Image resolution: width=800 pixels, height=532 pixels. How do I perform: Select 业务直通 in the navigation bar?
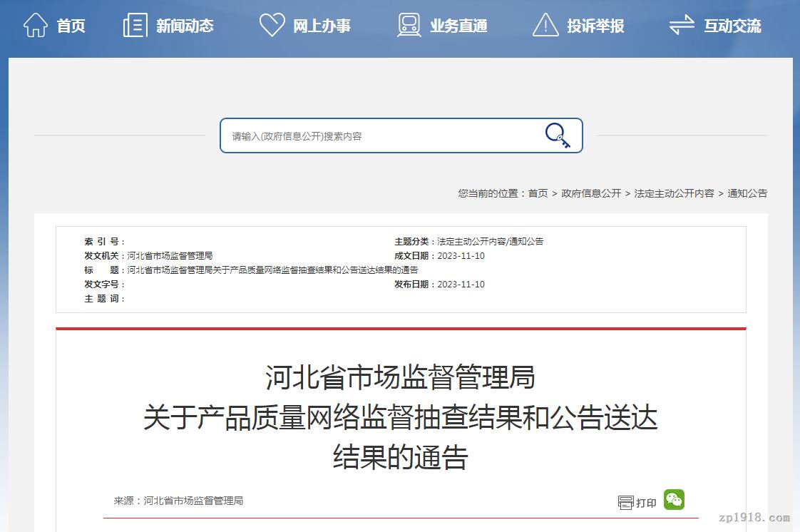click(x=458, y=26)
